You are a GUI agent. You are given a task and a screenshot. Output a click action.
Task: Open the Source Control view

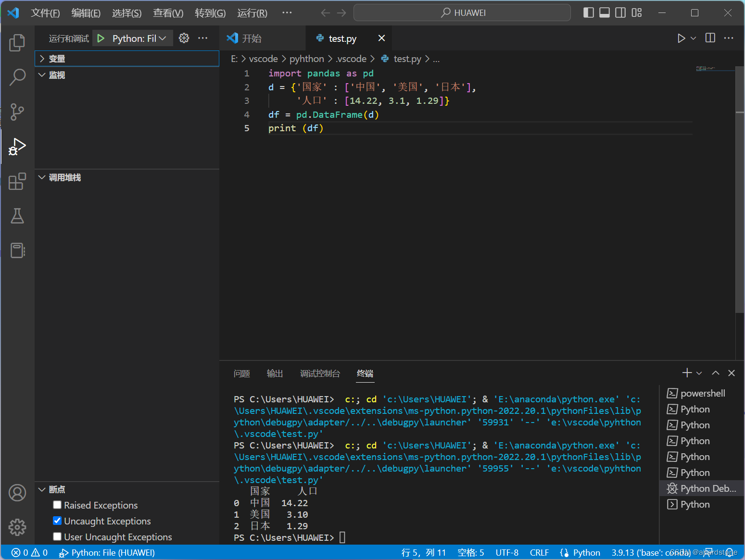click(17, 112)
